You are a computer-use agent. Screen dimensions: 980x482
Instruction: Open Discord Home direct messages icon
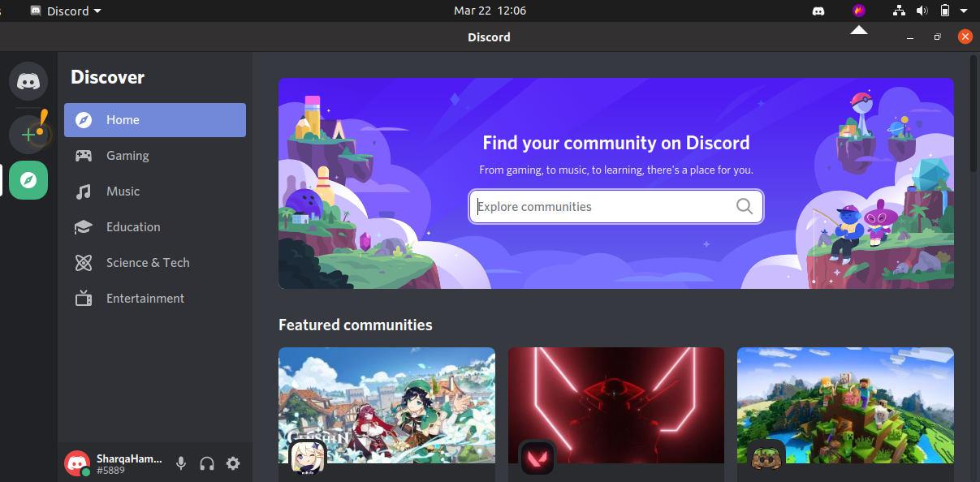tap(28, 81)
